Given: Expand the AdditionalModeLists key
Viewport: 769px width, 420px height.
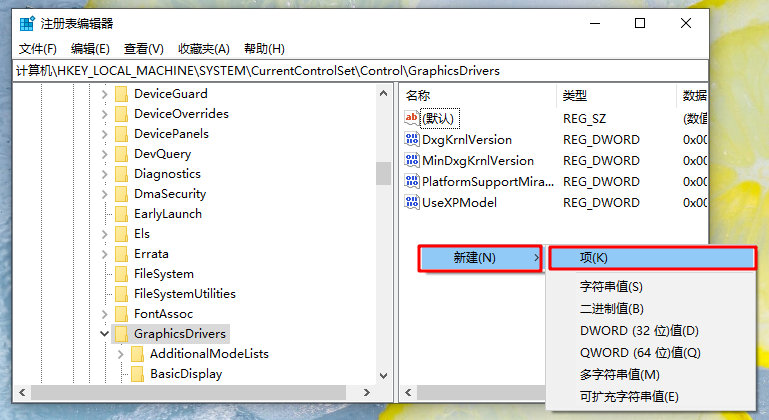Looking at the screenshot, I should tap(121, 354).
